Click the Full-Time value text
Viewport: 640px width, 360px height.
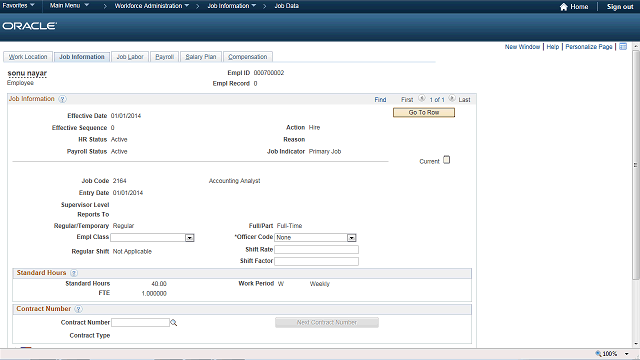(x=289, y=226)
